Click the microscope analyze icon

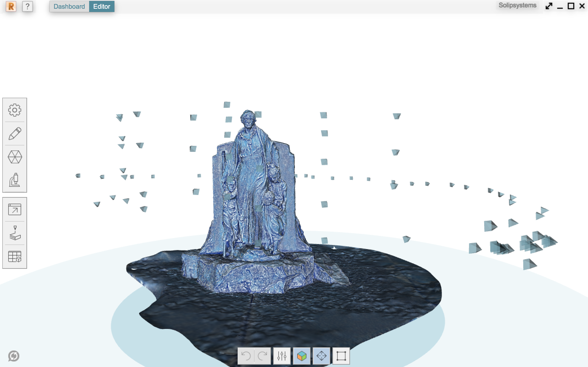tap(14, 180)
